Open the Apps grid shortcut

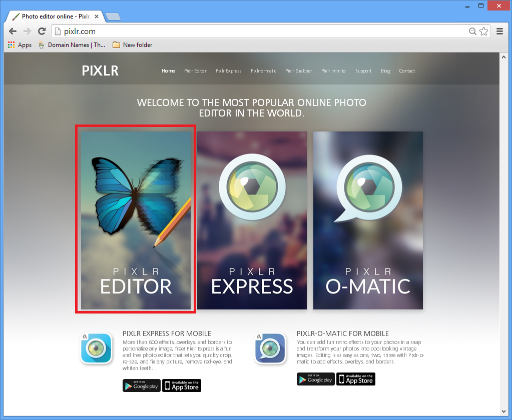pyautogui.click(x=20, y=45)
